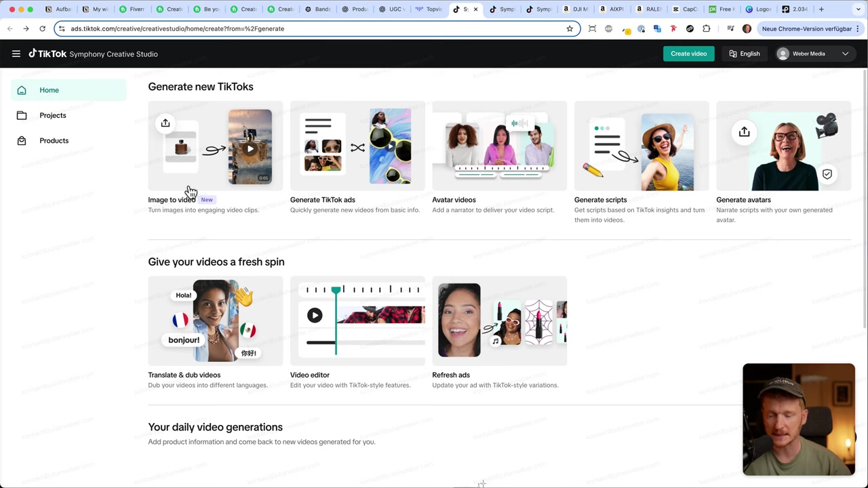The image size is (868, 488).
Task: Click the 'Give your videos a fresh spin' heading
Action: point(216,262)
